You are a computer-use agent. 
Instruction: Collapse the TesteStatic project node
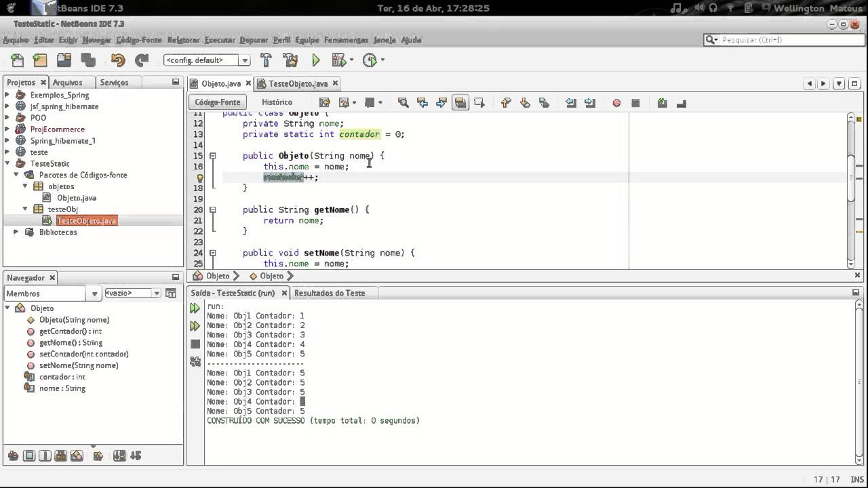click(x=7, y=163)
